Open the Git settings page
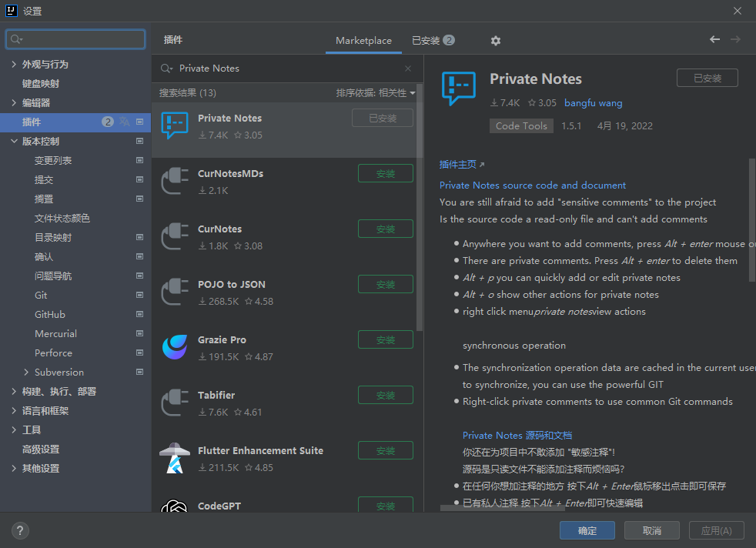 coord(41,295)
